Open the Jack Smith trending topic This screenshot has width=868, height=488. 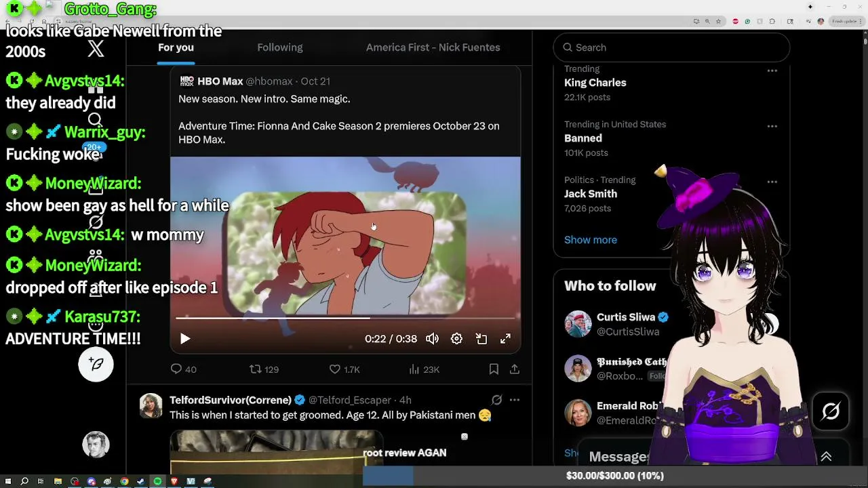click(x=591, y=194)
